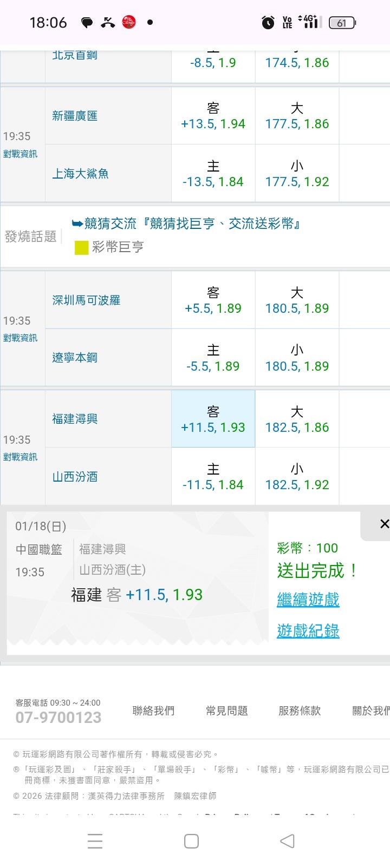This screenshot has height=868, width=390.
Task: Open the 上海大鯊魚 team link
Action: coord(80,174)
